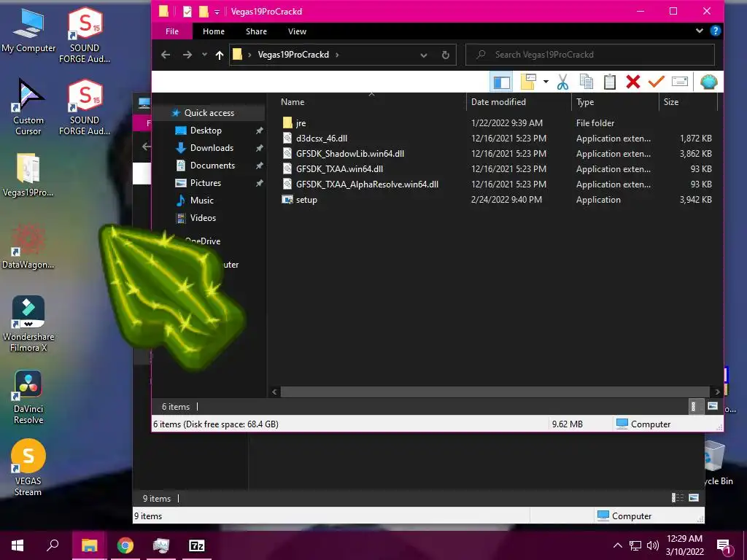Toggle the navigation pane toolbar button

tap(501, 82)
